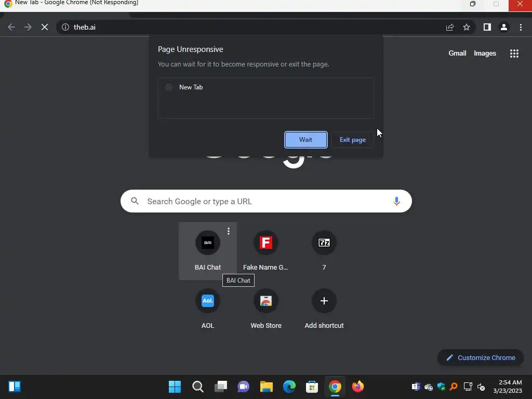
Task: Open Microsoft Store from taskbar
Action: point(312,387)
